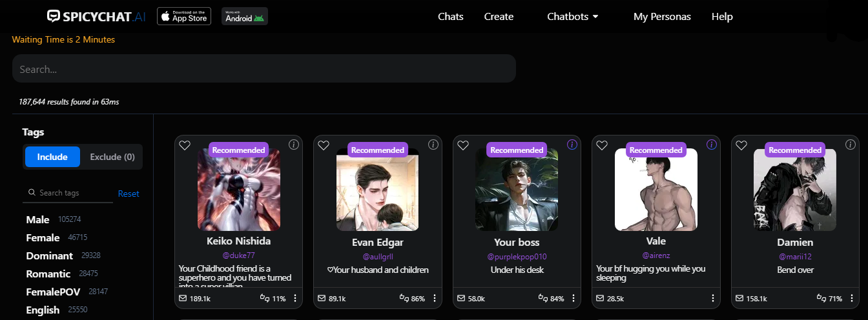Viewport: 868px width, 320px height.
Task: Go to My Personas
Action: tap(662, 17)
